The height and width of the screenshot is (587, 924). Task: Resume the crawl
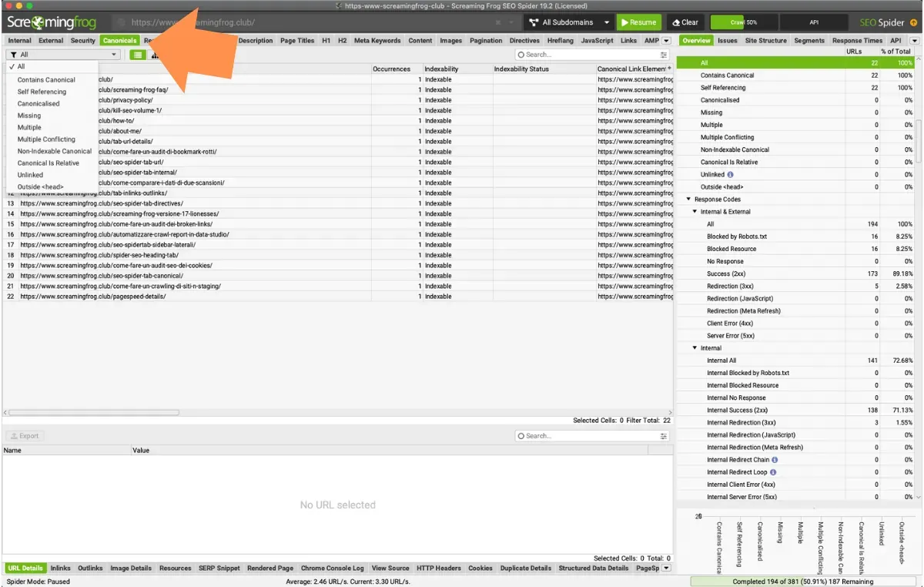[638, 22]
